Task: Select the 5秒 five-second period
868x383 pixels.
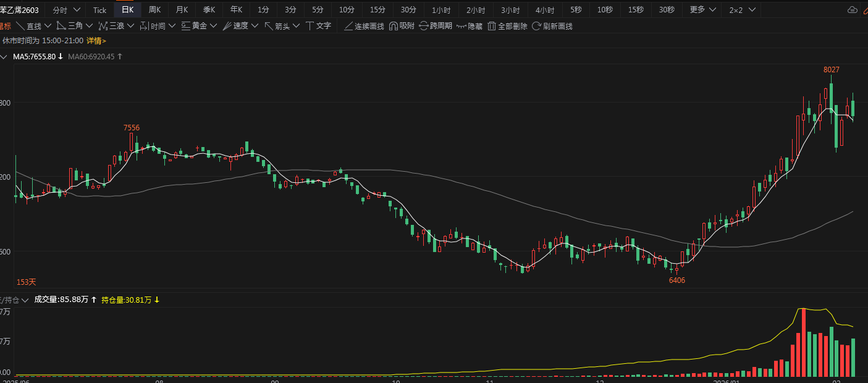Action: (576, 10)
